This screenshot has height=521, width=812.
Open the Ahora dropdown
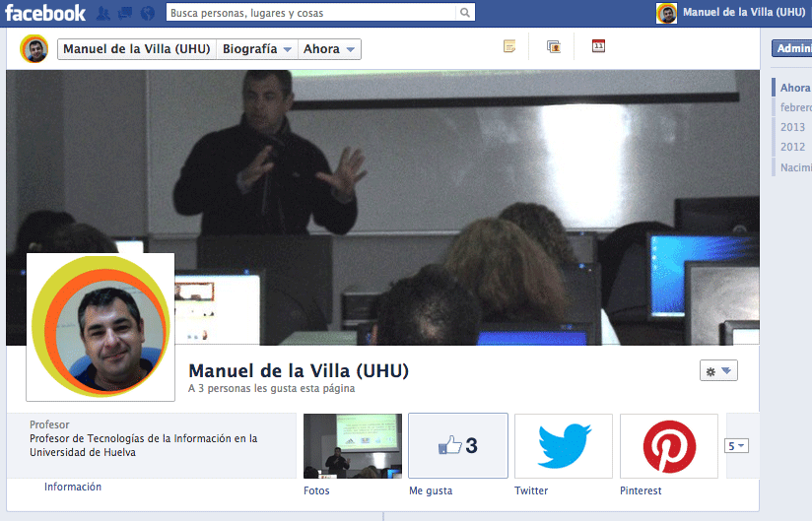(x=329, y=49)
